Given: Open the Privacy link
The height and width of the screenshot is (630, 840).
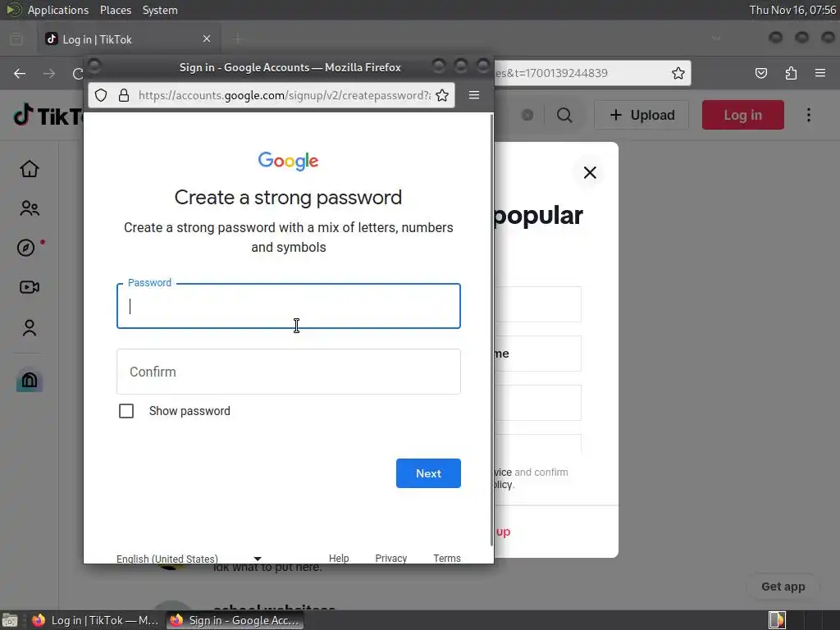Looking at the screenshot, I should [x=391, y=558].
